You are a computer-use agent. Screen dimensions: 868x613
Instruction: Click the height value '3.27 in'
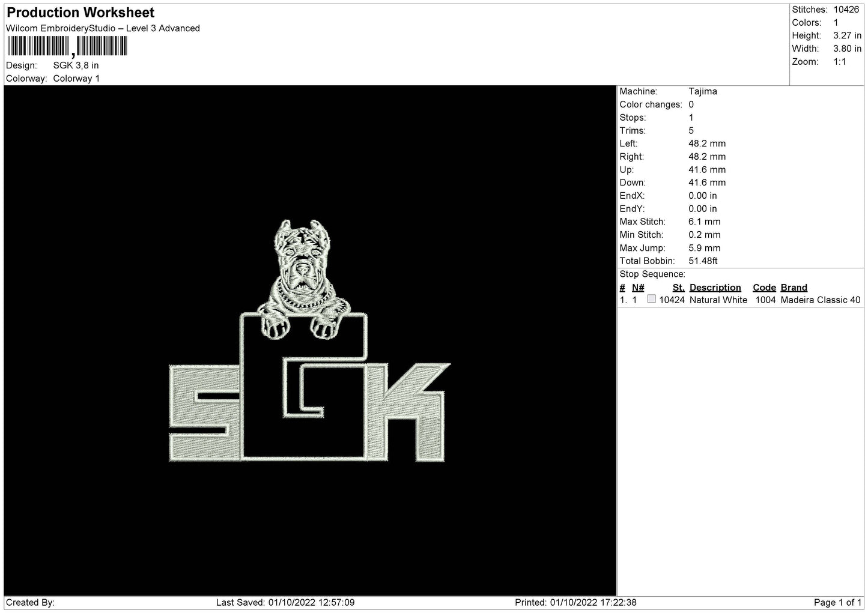click(847, 36)
